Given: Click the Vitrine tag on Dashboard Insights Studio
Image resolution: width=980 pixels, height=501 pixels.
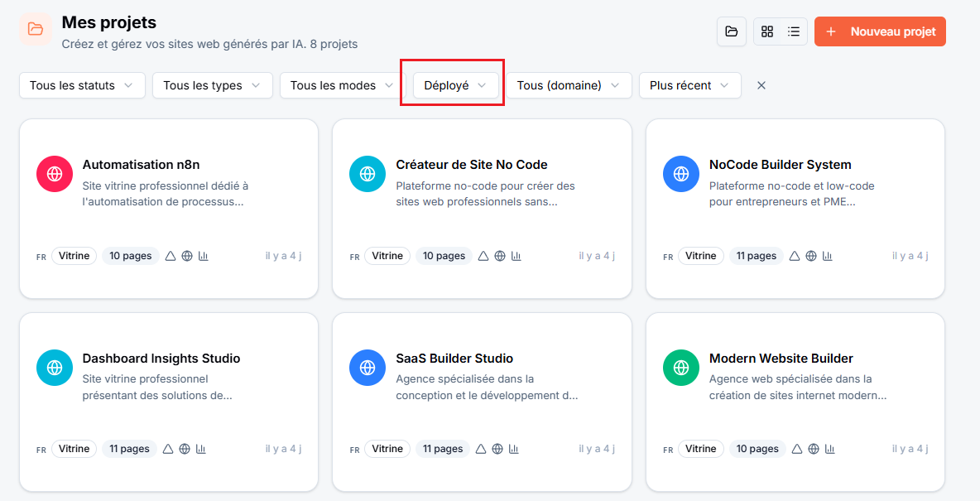Looking at the screenshot, I should (x=74, y=449).
